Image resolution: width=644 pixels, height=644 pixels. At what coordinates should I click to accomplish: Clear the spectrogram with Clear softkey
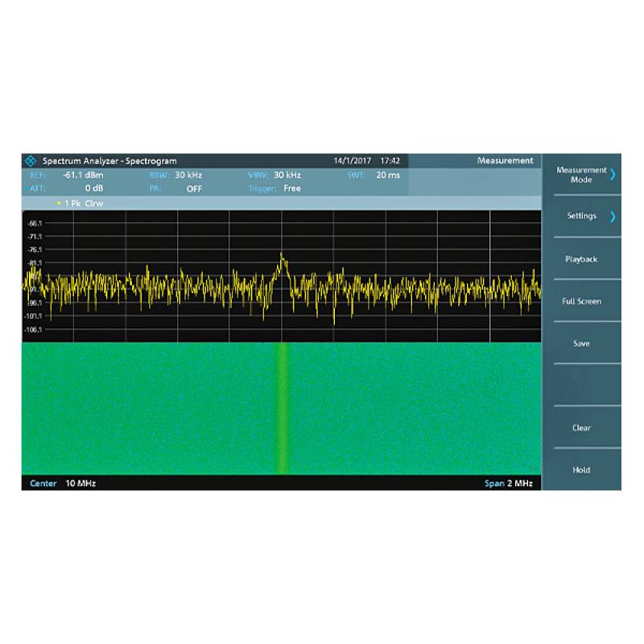click(x=581, y=427)
